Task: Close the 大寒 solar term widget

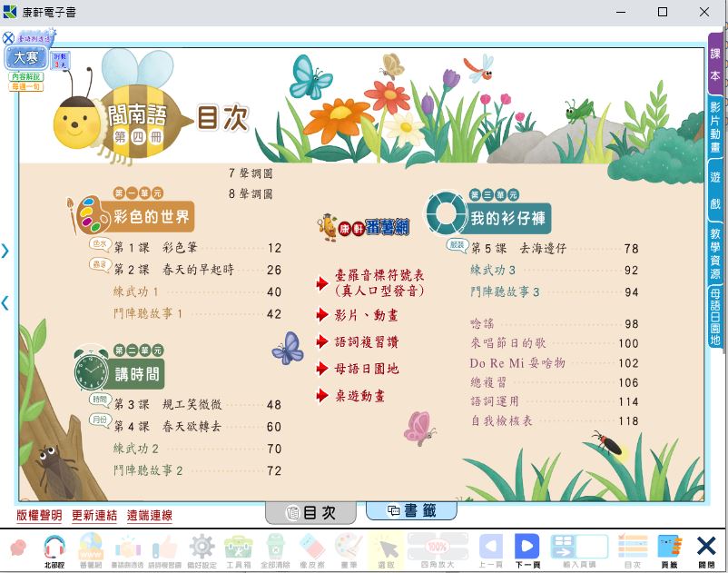Action: coord(8,37)
